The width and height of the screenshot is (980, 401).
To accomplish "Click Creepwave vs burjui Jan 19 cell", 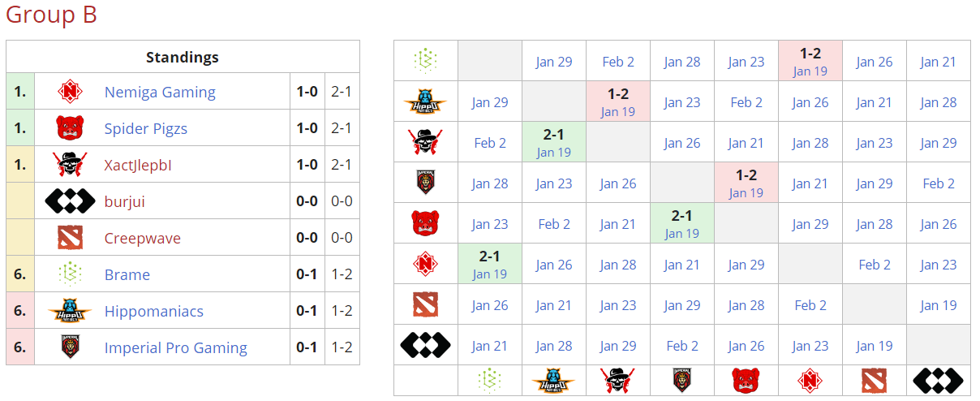I will tap(938, 305).
